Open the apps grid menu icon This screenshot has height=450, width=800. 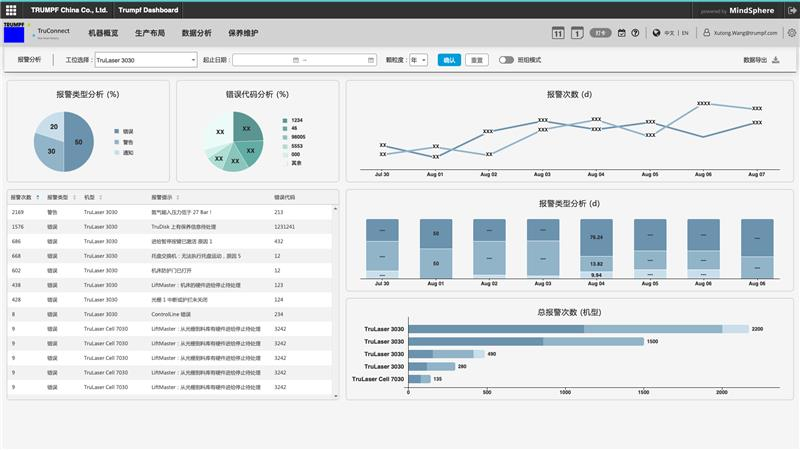pos(9,10)
